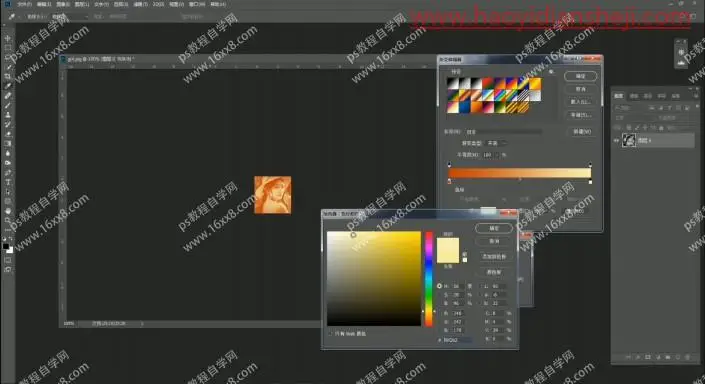Select the Lasso tool
The height and width of the screenshot is (384, 705).
click(x=8, y=57)
